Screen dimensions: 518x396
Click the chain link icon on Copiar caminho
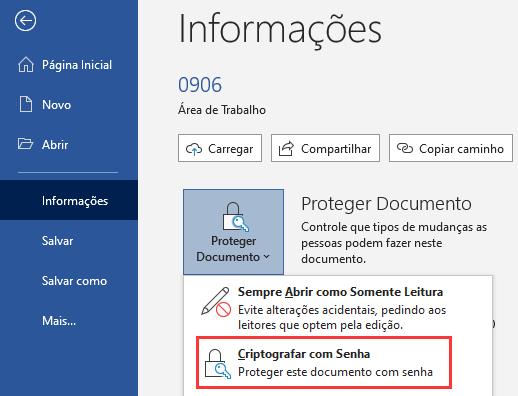(405, 148)
